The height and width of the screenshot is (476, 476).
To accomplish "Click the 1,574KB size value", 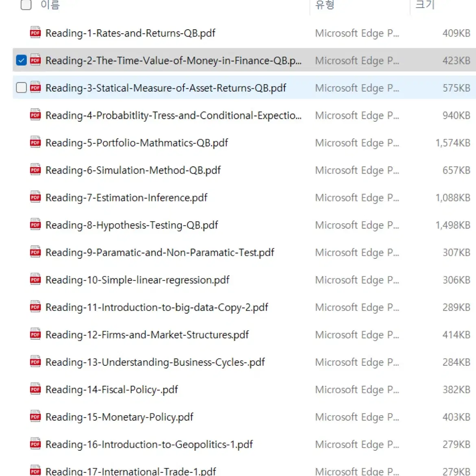I will click(453, 143).
